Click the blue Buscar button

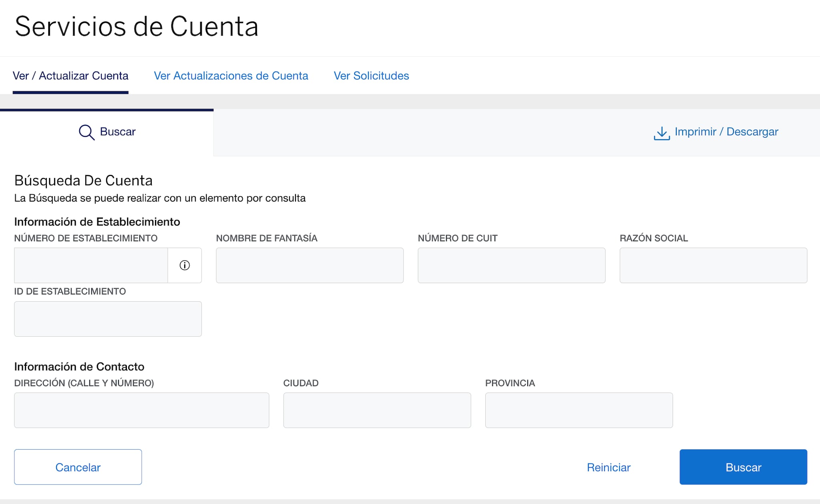click(743, 467)
